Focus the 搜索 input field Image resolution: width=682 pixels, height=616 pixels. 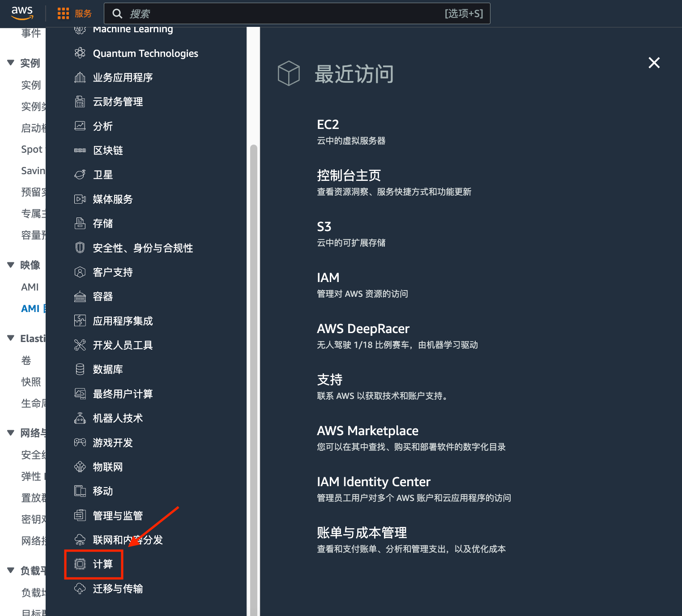click(x=297, y=13)
